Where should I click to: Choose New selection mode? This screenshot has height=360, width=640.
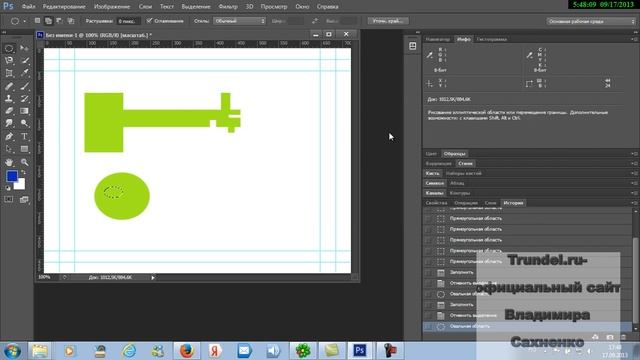tap(37, 21)
